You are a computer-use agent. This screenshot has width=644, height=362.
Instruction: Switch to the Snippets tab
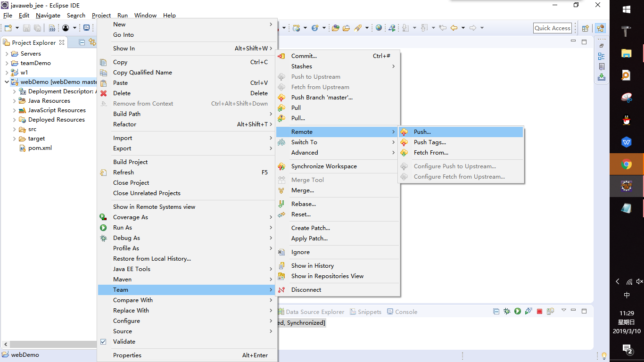365,312
